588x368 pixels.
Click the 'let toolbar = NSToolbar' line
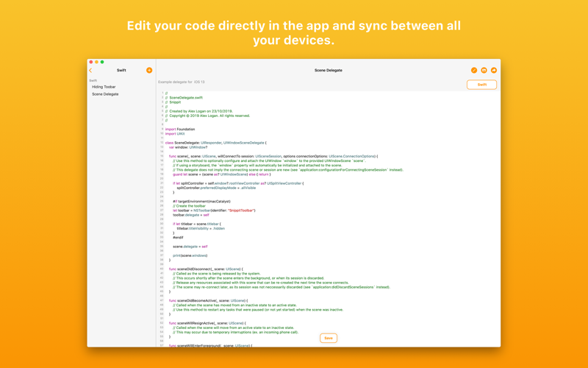coord(214,210)
